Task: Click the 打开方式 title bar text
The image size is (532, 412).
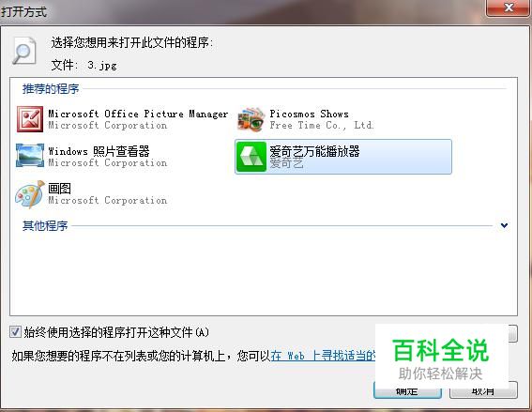Action: (x=23, y=12)
